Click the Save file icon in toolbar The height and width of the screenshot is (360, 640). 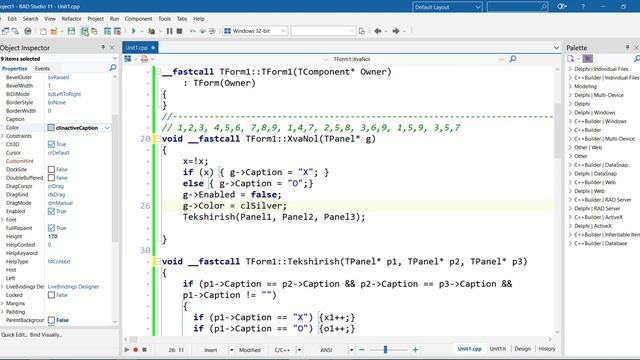coord(71,31)
